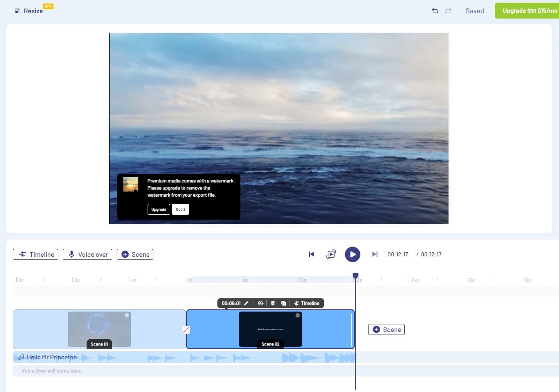Viewport: 559px width, 392px height.
Task: Click the Scene 02 label
Action: click(x=270, y=344)
